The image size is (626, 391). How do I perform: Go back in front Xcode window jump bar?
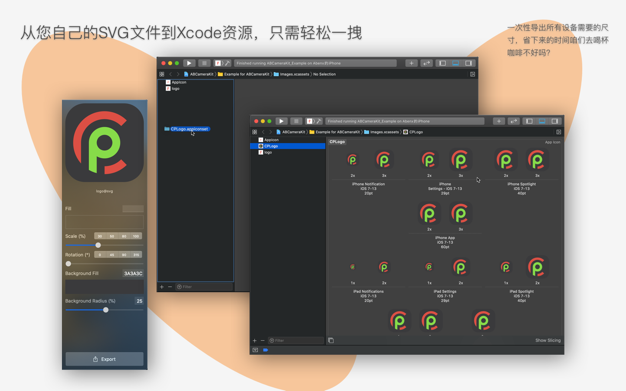click(263, 132)
